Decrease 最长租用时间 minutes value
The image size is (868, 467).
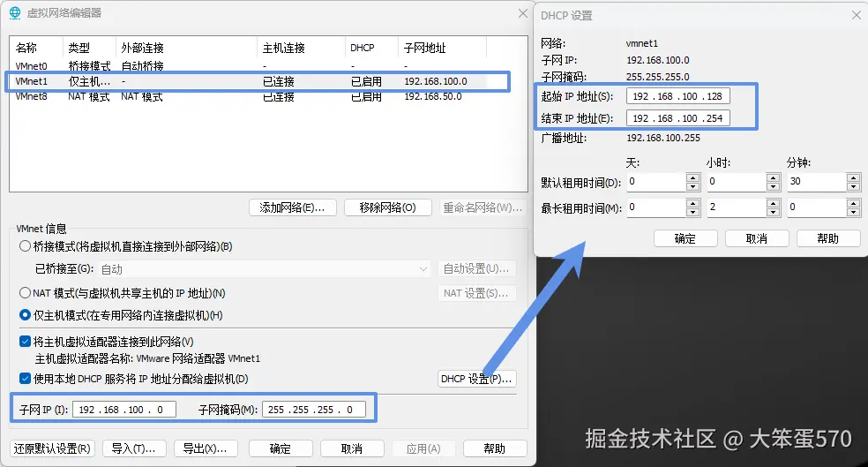pos(853,212)
